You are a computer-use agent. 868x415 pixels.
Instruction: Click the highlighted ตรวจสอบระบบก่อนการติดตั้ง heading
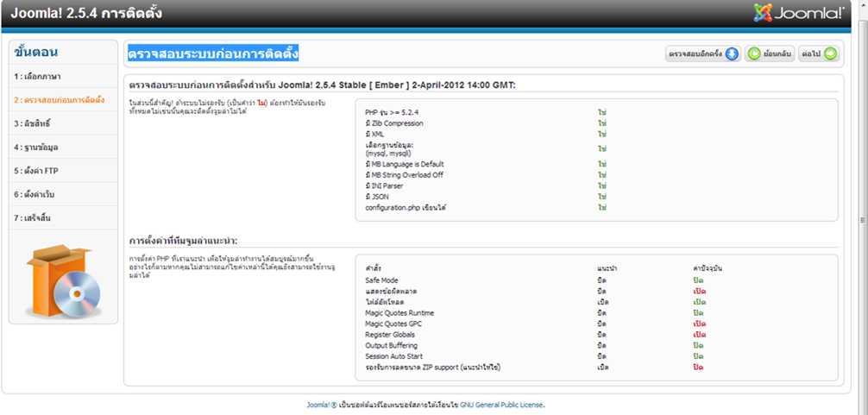click(x=213, y=54)
